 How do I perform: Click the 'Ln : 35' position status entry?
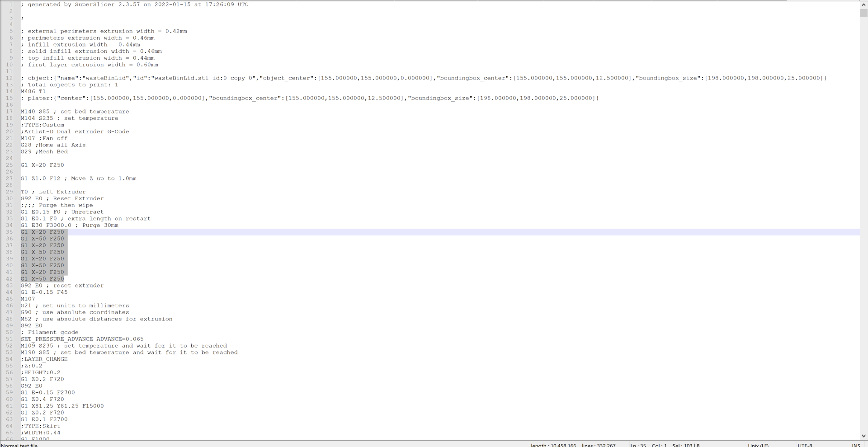[x=638, y=445]
